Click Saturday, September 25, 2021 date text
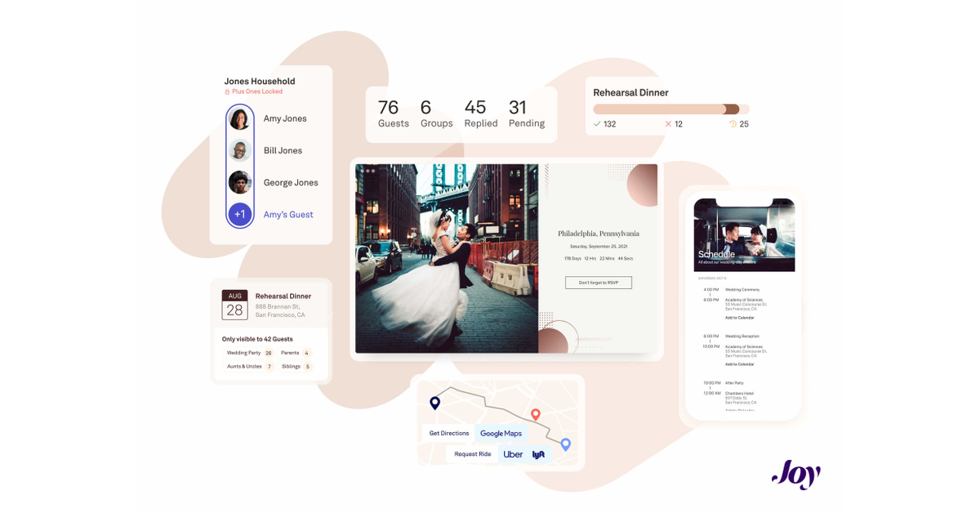 [x=599, y=246]
